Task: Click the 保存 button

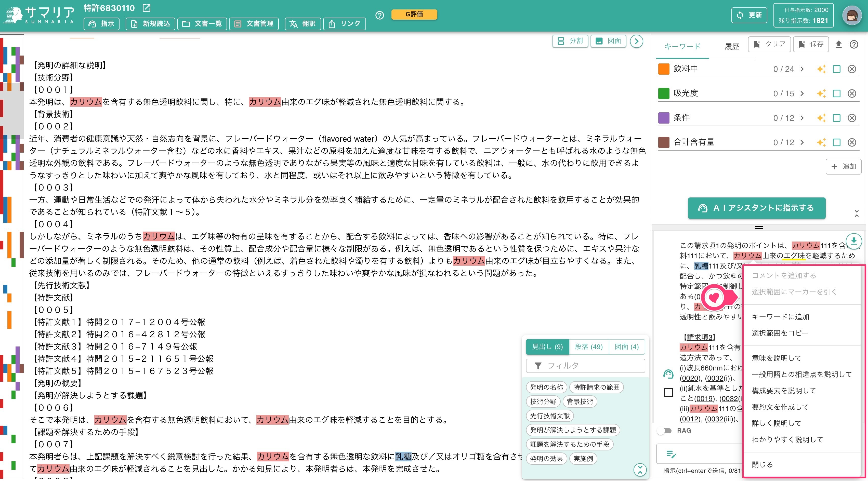Action: click(811, 44)
